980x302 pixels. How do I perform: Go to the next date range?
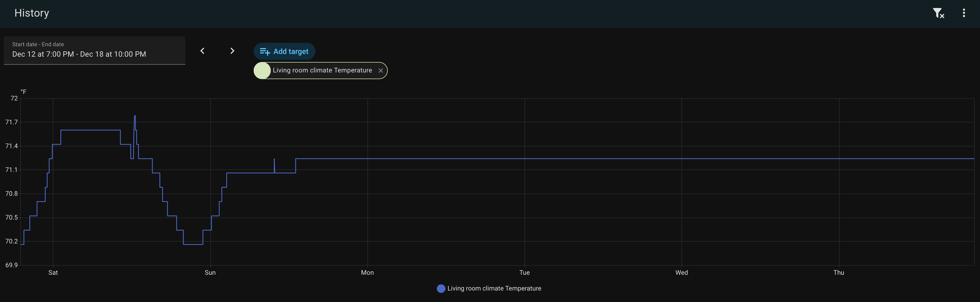(x=232, y=51)
